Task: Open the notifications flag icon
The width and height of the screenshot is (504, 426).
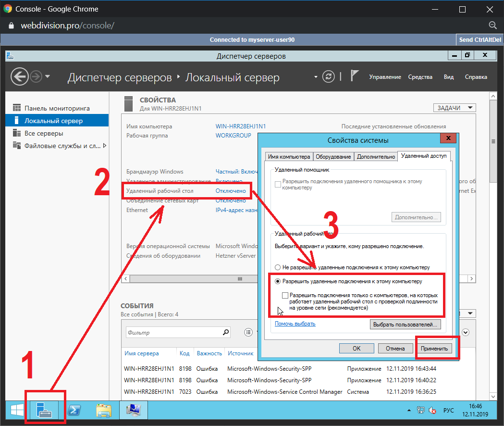Action: [354, 76]
